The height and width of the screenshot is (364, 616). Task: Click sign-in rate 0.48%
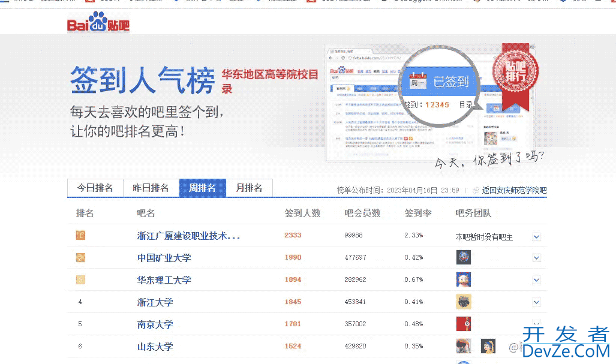click(414, 324)
